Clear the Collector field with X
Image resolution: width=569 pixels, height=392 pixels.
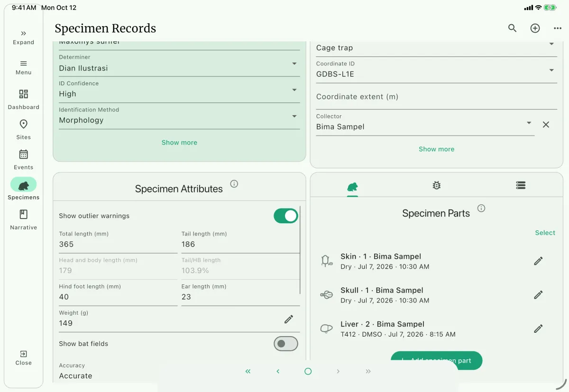[x=546, y=125]
